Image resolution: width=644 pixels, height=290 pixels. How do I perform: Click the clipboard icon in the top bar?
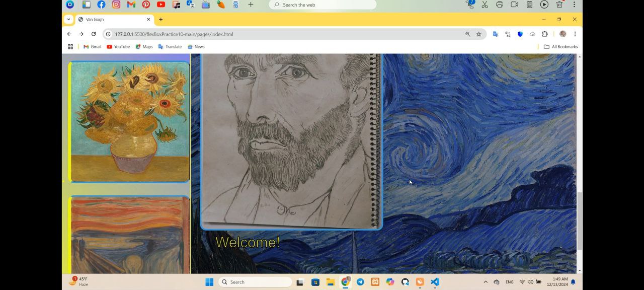[529, 5]
